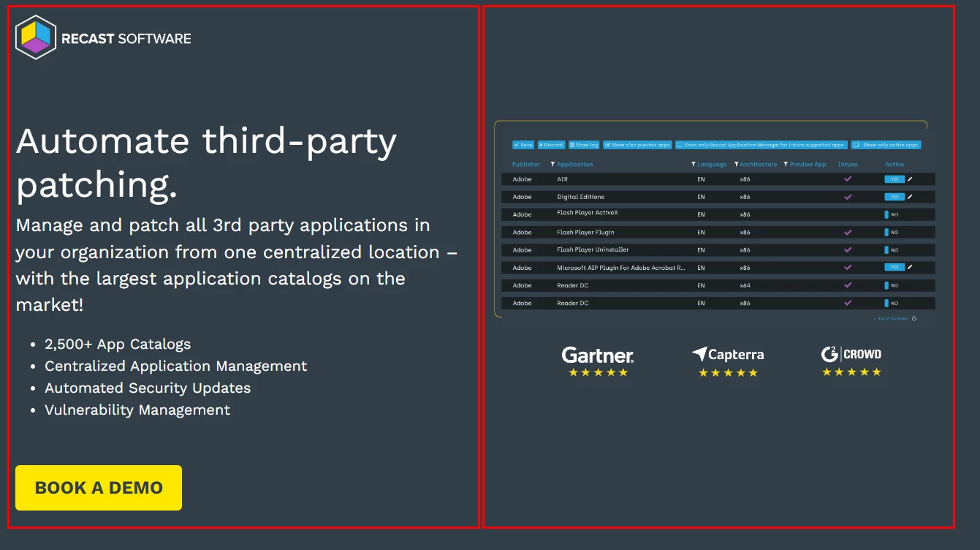This screenshot has width=980, height=550.
Task: Click the yellow BOOK A DEMO button
Action: [x=99, y=488]
